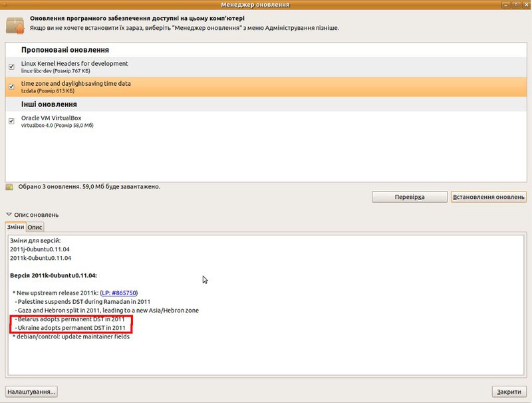Select the "Зміни" tab
The image size is (532, 403).
click(x=15, y=227)
